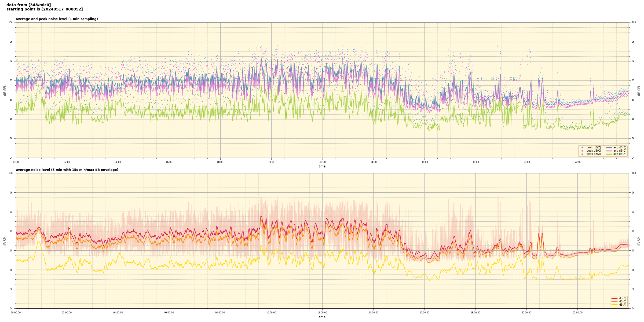Image resolution: width=644 pixels, height=322 pixels.
Task: Click the 'time' label under the top chart
Action: (x=322, y=166)
